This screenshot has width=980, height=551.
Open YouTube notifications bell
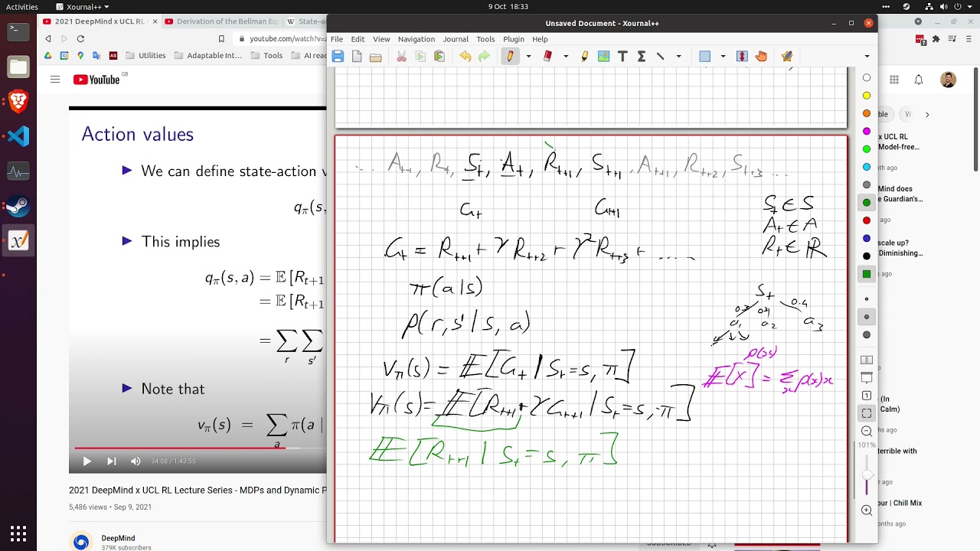tap(919, 80)
